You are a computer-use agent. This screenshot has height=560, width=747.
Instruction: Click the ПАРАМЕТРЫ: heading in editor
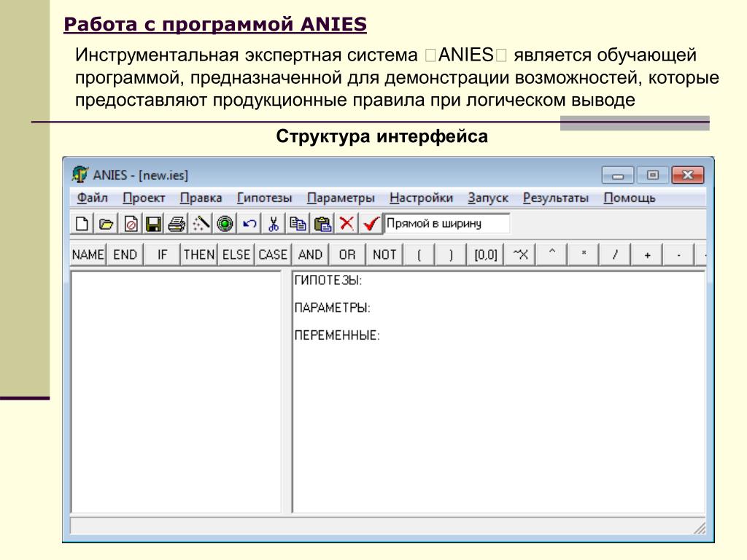point(332,308)
